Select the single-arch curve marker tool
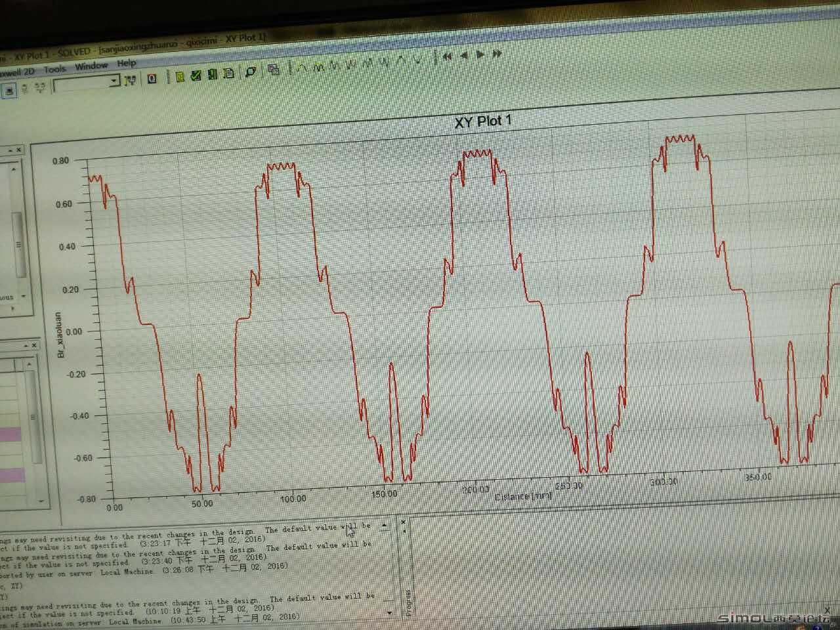This screenshot has height=630, width=840. [x=302, y=68]
